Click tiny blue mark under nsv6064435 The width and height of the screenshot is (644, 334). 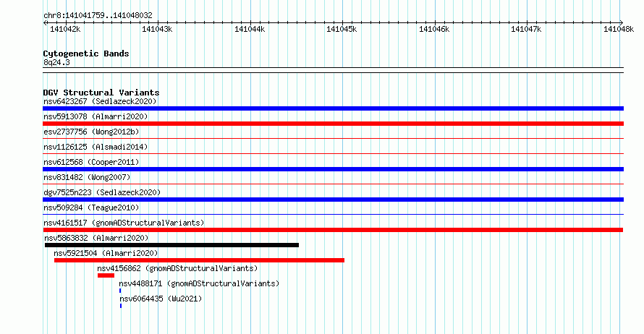121,306
